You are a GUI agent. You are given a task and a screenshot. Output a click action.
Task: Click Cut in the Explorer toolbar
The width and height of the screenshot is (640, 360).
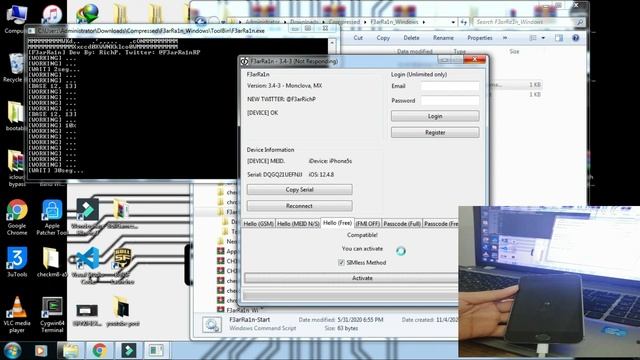tap(358, 38)
